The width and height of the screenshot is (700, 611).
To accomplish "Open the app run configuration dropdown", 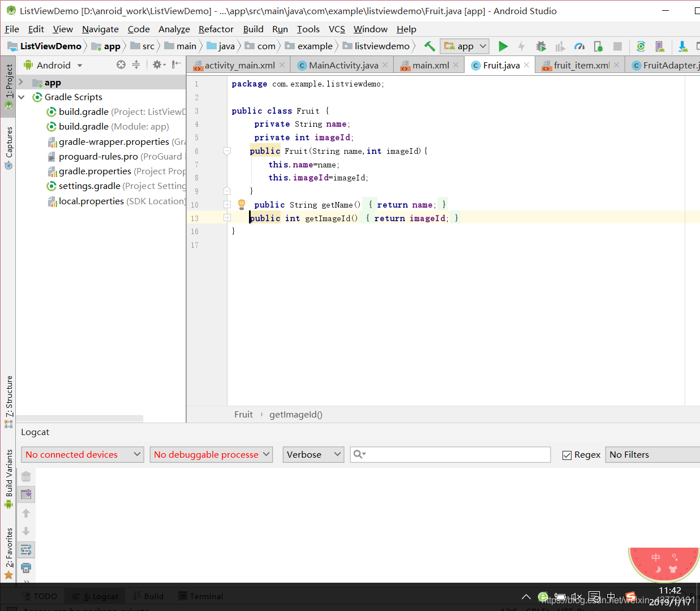I will pos(465,46).
